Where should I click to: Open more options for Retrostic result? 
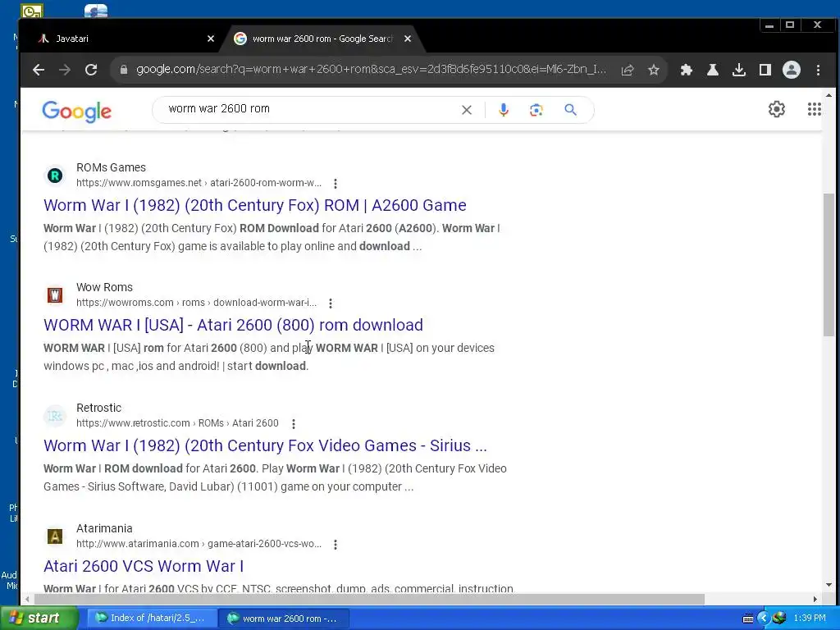294,424
